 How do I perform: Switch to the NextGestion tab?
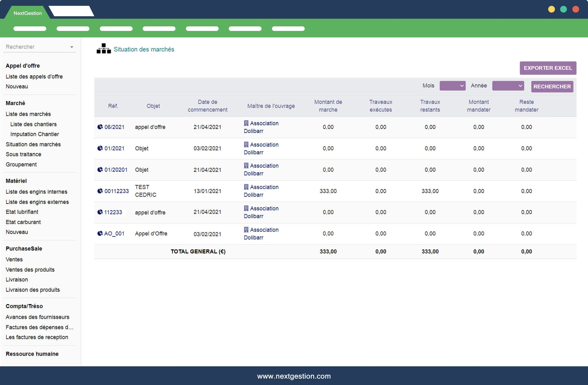28,13
